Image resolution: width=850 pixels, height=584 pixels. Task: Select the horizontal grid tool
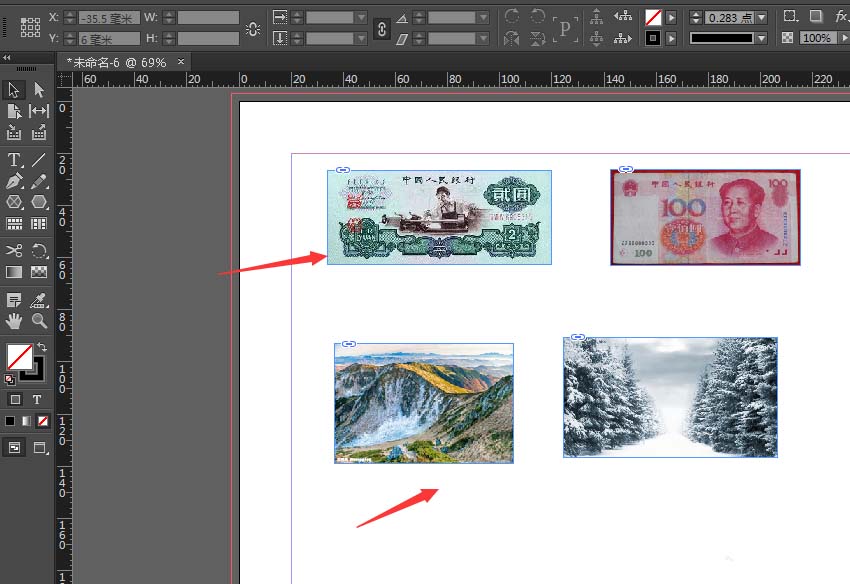tap(14, 223)
